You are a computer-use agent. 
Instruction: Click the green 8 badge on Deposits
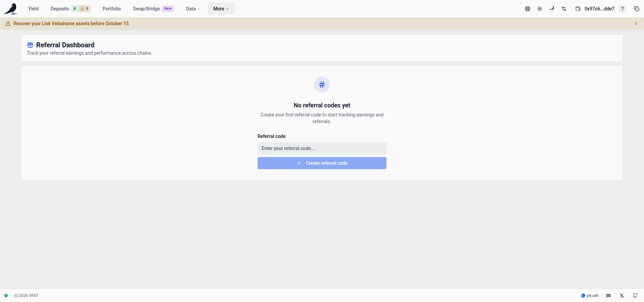pos(74,9)
